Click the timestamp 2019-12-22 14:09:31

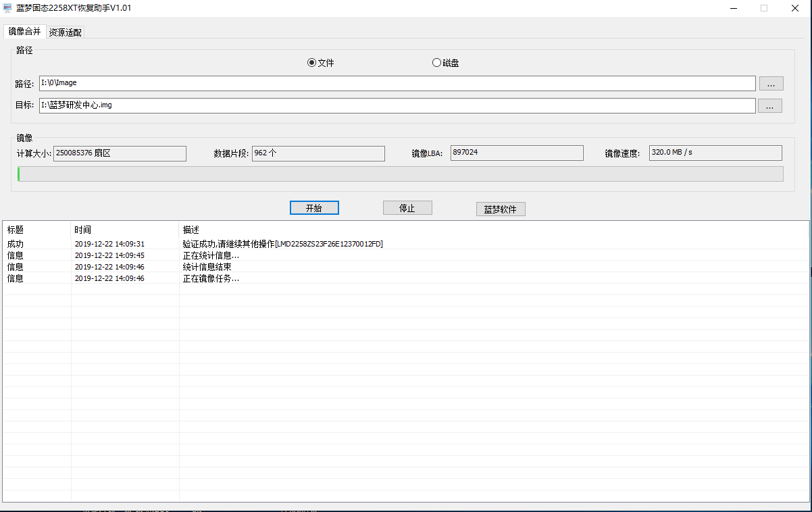(109, 244)
